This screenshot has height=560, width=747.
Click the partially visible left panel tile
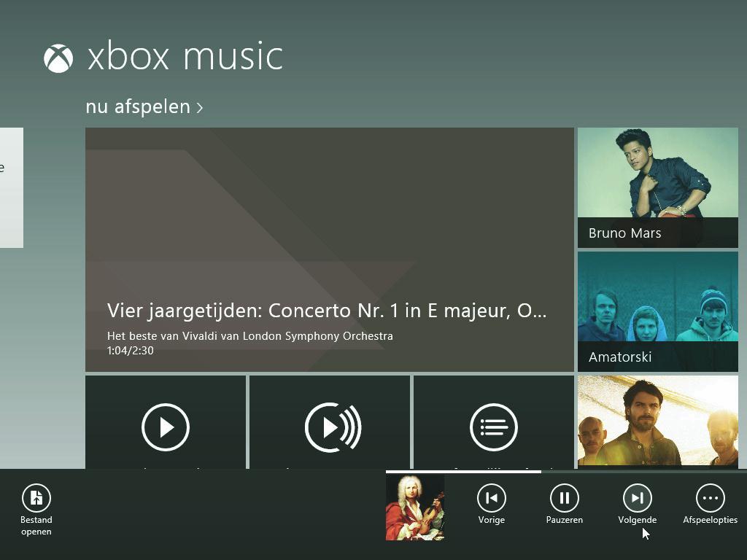click(x=12, y=187)
